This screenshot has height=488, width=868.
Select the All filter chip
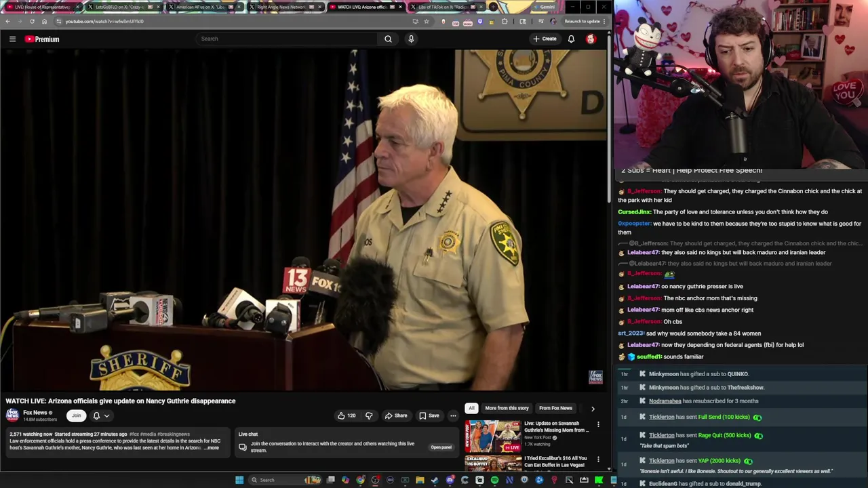pos(471,408)
